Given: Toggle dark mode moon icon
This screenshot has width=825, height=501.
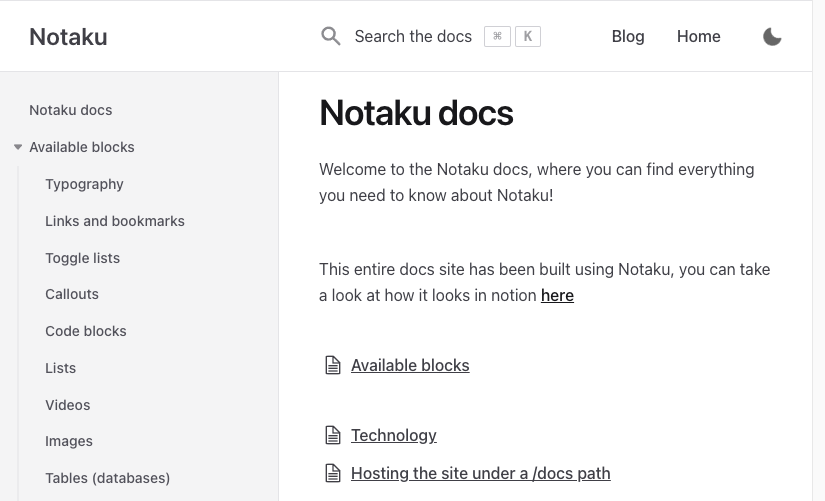Looking at the screenshot, I should coord(772,36).
